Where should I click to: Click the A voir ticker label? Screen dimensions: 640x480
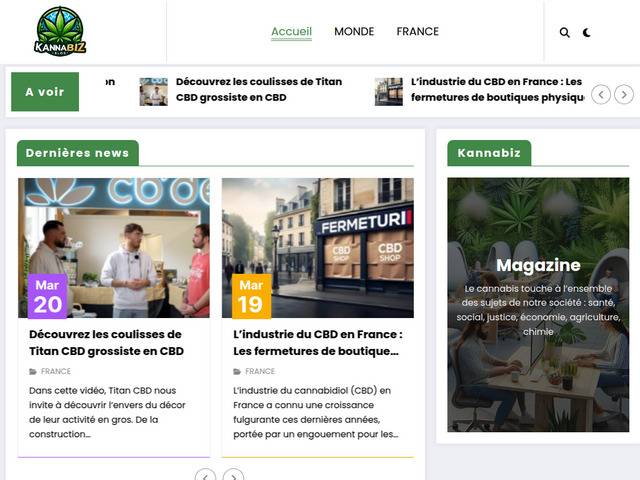(45, 92)
